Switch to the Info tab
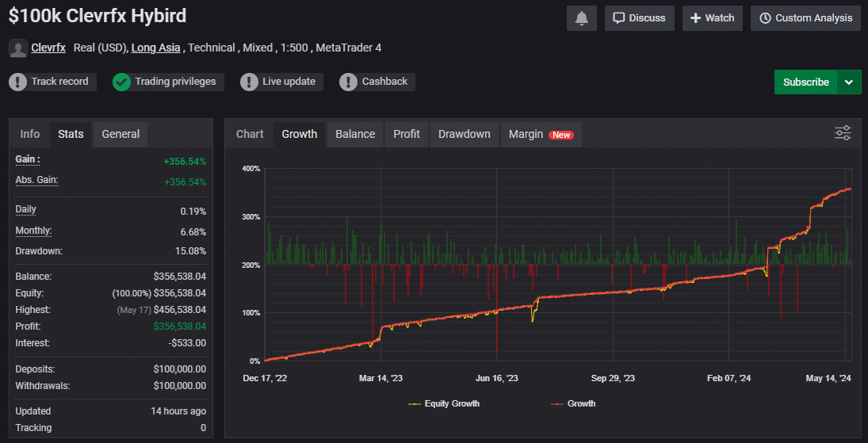Image resolution: width=868 pixels, height=443 pixels. coord(30,134)
